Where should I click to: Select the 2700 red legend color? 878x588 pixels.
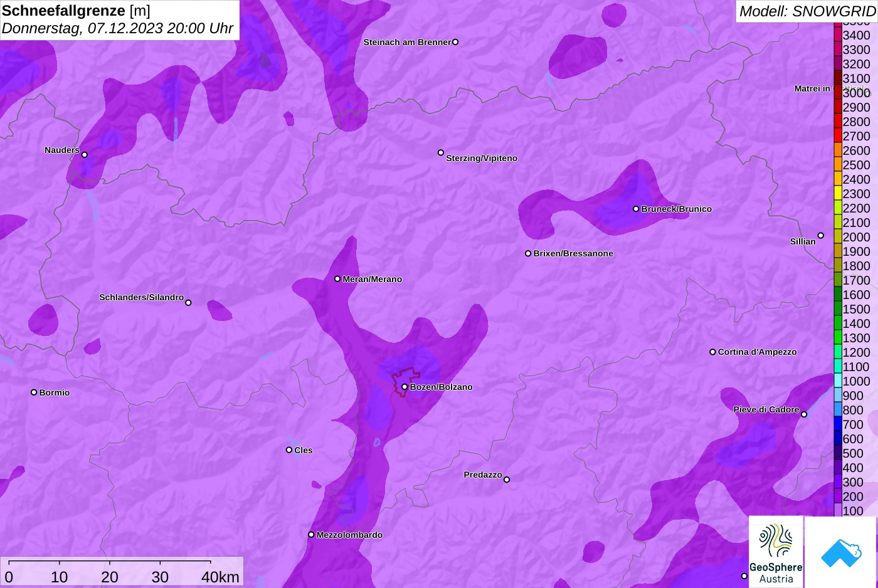click(x=838, y=135)
